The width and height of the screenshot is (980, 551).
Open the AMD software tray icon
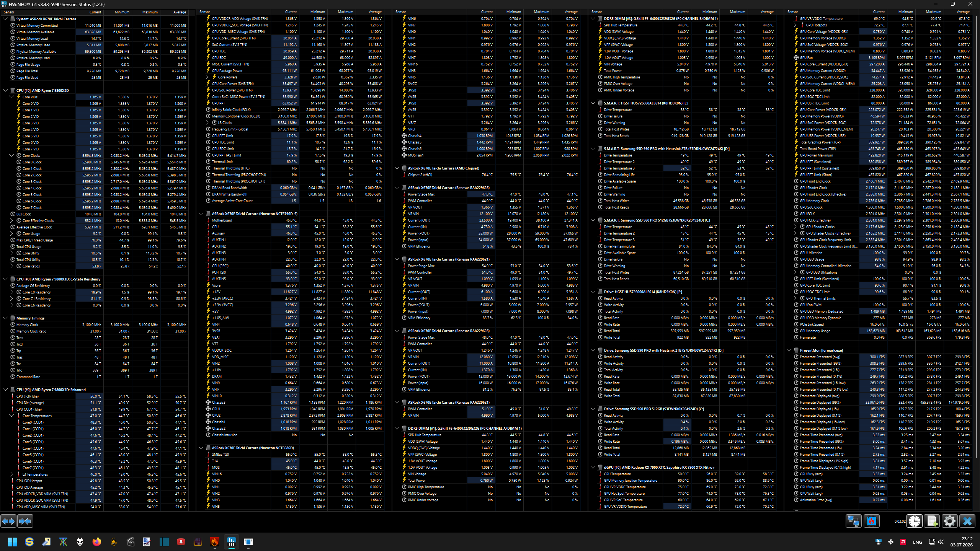903,542
